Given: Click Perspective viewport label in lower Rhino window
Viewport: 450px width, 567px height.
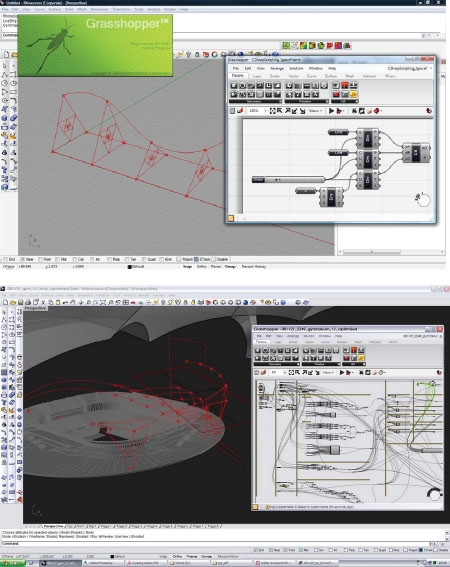Looking at the screenshot, I should (35, 308).
